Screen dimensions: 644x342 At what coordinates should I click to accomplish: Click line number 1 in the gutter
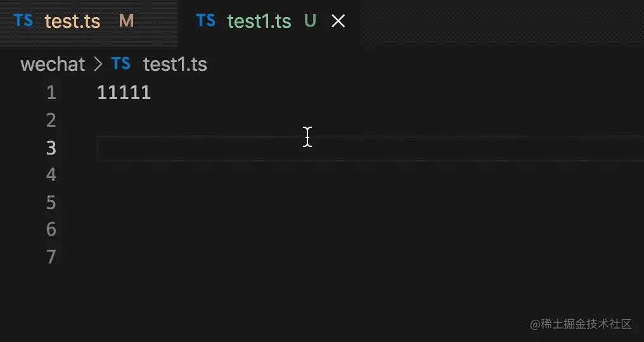click(51, 93)
